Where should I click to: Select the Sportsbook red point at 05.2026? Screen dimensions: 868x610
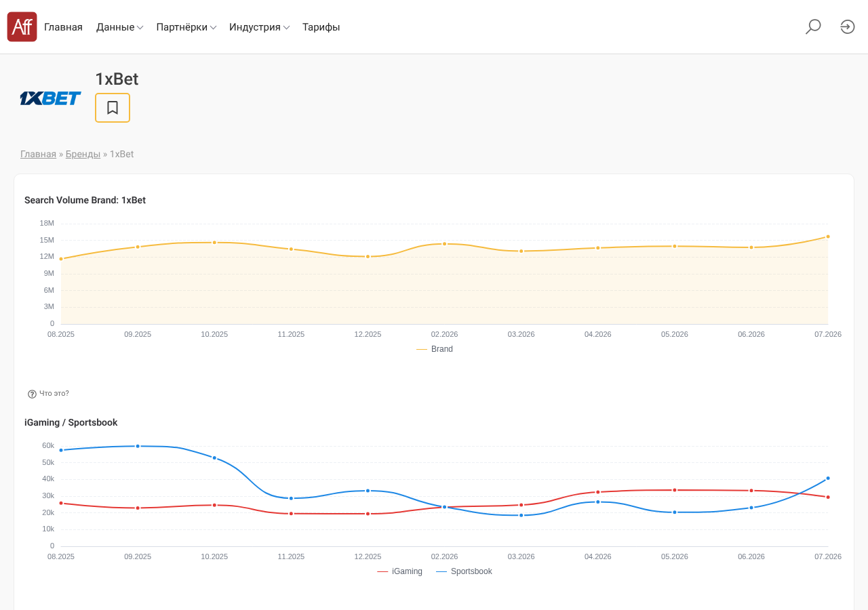click(x=674, y=490)
